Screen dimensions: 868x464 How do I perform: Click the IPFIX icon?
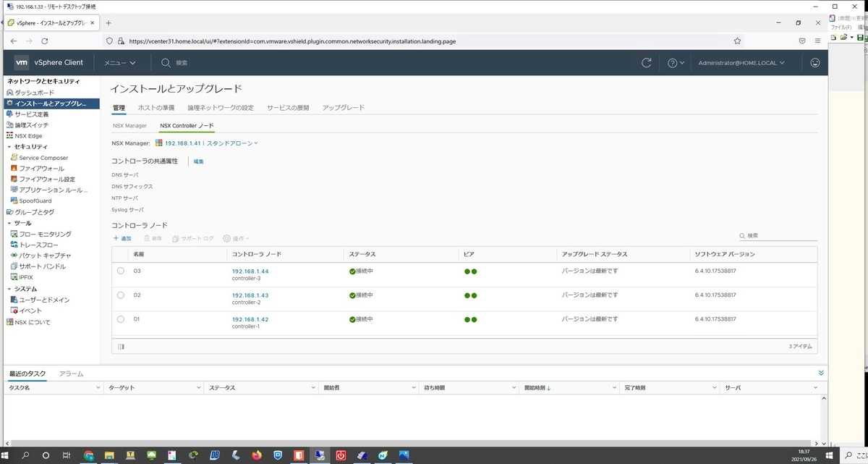(x=14, y=277)
